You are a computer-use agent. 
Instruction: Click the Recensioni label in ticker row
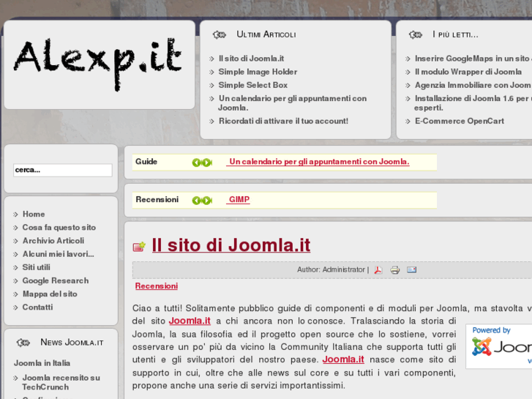click(157, 200)
